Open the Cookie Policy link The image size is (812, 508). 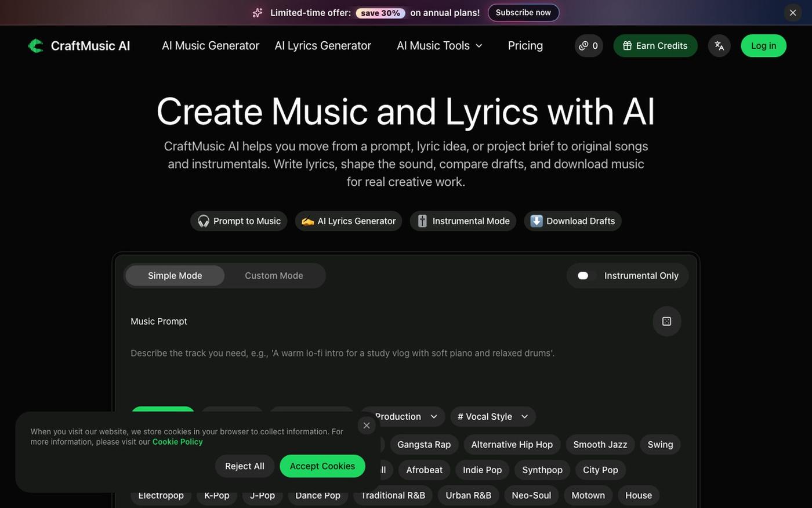(177, 442)
